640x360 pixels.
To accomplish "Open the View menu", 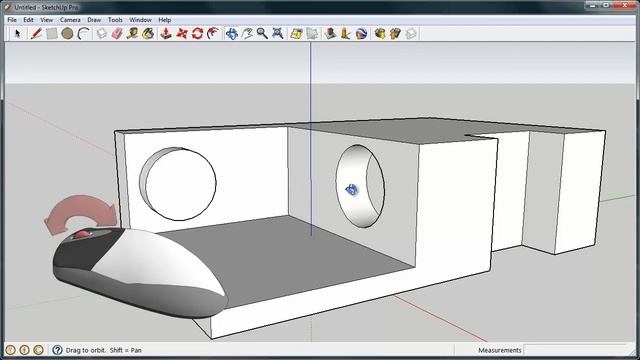I will point(47,20).
